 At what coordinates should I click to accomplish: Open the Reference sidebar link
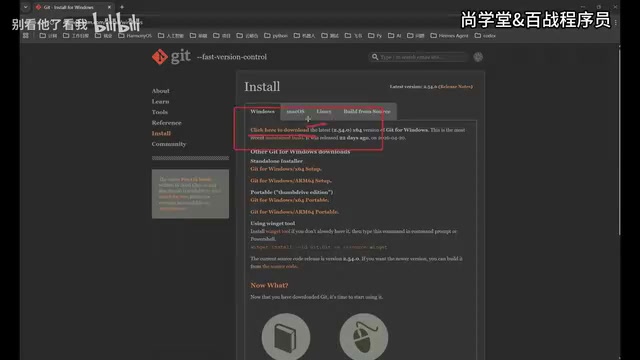click(x=166, y=122)
